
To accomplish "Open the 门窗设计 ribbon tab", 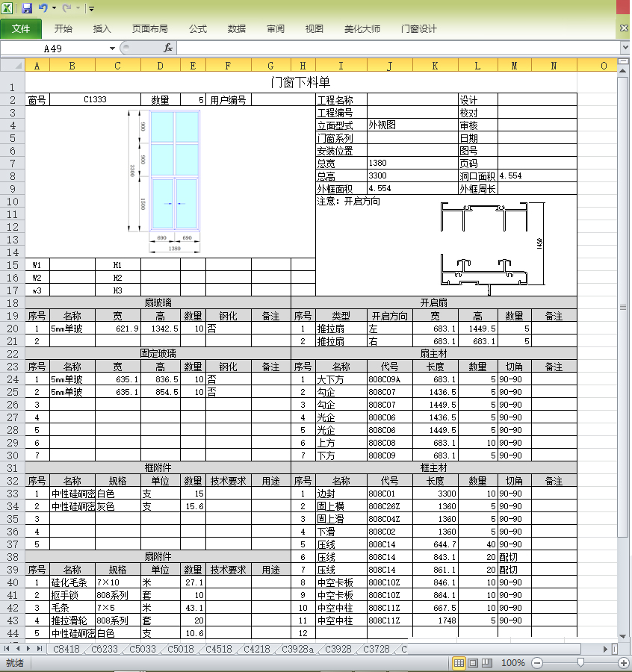I will coord(418,29).
